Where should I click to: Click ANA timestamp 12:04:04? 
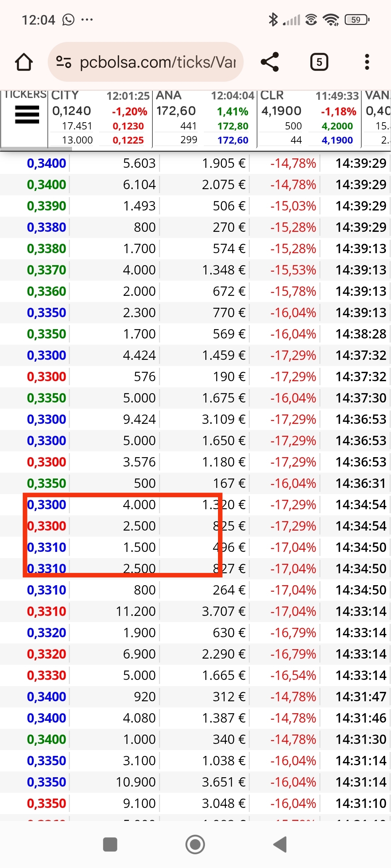pos(233,96)
